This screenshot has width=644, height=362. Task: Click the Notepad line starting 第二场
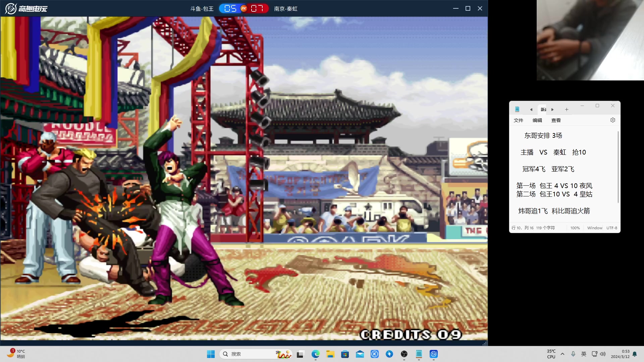click(554, 194)
